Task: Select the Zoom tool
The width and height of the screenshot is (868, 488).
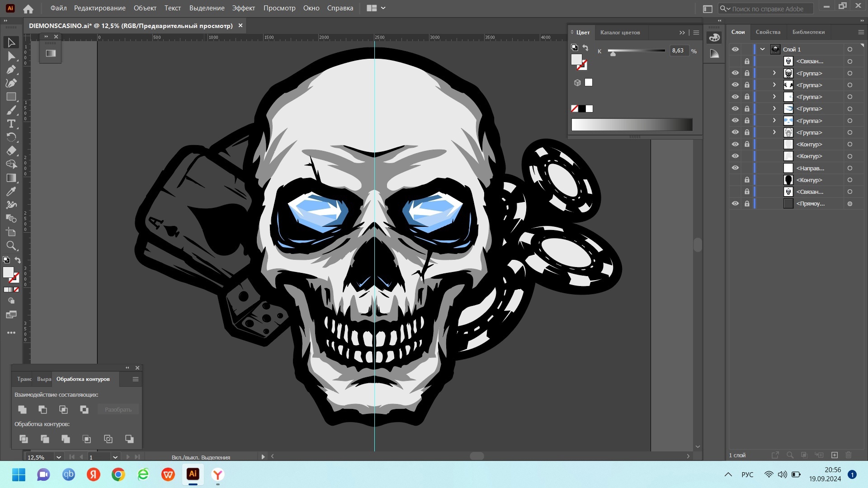Action: [11, 246]
